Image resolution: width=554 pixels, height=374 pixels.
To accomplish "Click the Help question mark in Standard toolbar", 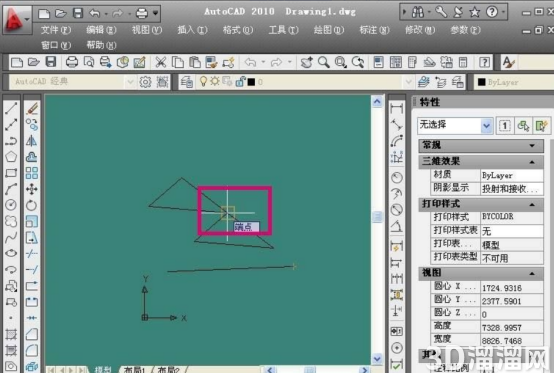I will coord(484,63).
